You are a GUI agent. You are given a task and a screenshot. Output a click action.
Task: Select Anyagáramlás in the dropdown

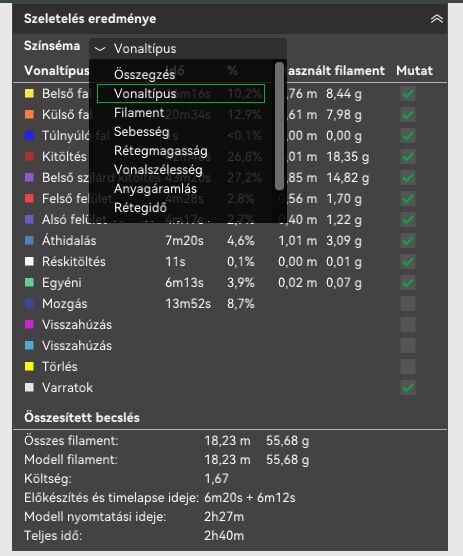(155, 189)
